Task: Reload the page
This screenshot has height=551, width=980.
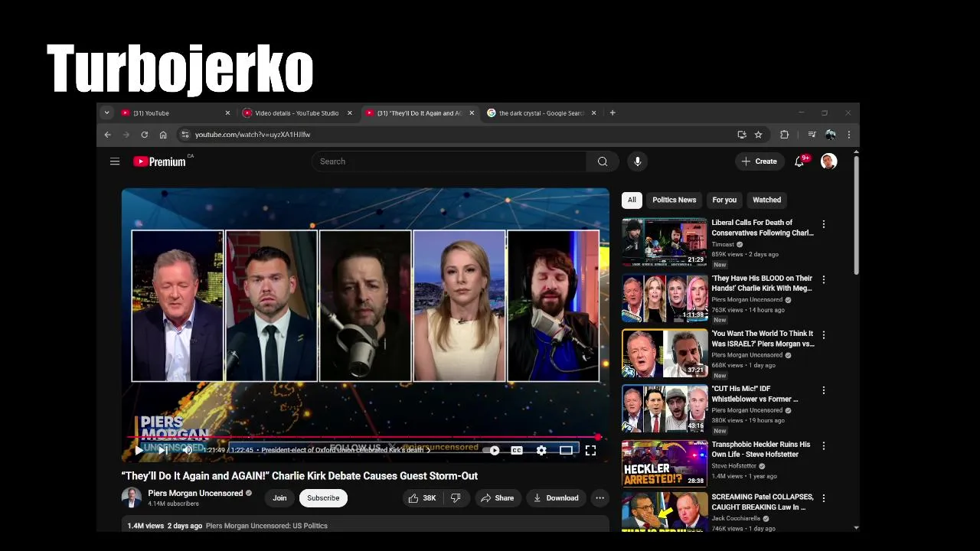Action: [x=145, y=135]
